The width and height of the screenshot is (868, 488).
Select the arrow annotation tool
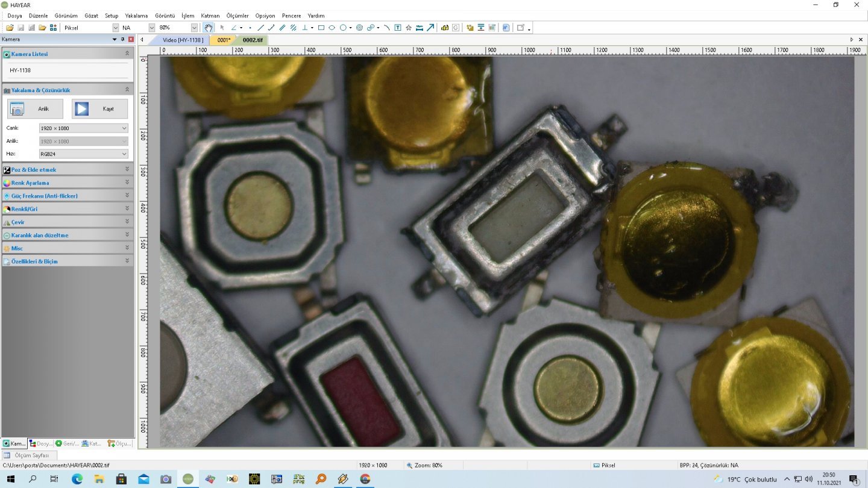click(x=430, y=28)
